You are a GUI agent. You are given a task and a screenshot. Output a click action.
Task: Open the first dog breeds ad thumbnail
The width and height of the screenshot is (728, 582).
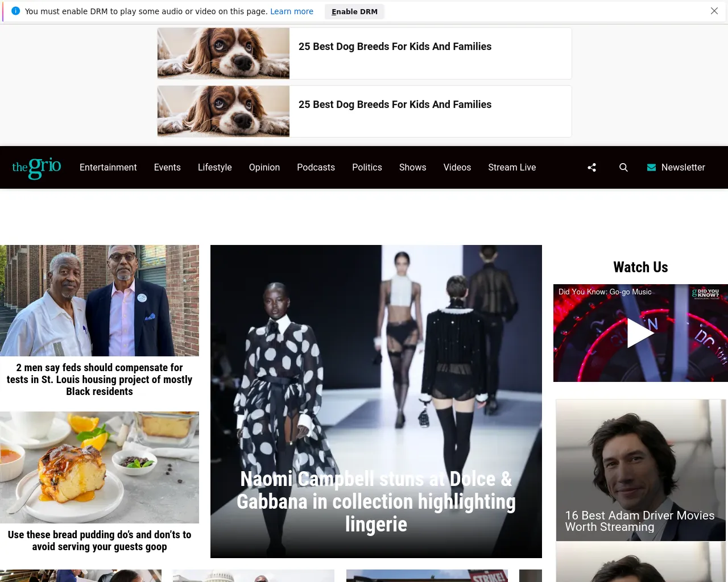tap(224, 53)
